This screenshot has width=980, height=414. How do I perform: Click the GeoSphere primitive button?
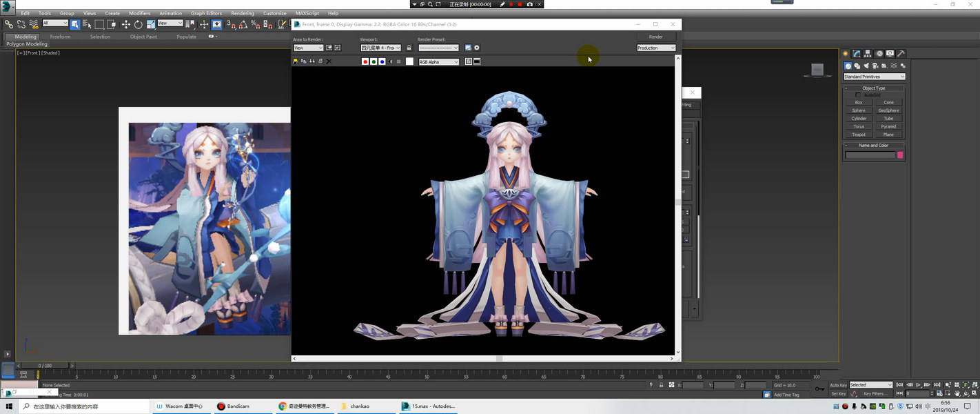pos(889,110)
